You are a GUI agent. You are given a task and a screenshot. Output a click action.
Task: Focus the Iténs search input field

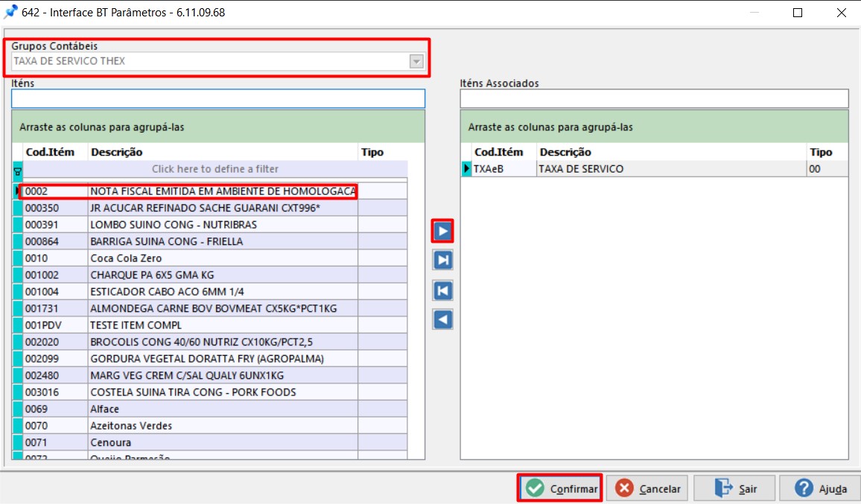[x=218, y=99]
